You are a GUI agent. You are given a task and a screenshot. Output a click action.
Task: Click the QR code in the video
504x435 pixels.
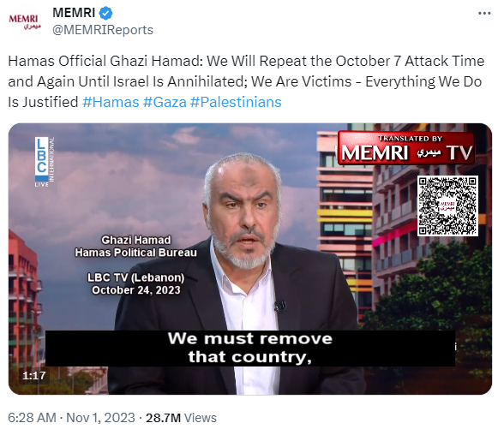447,206
